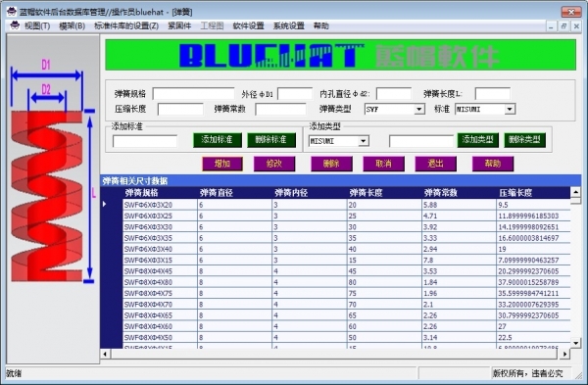Click the spring constant cell 5.88
Screen dimensions: 588x385
pyautogui.click(x=459, y=205)
